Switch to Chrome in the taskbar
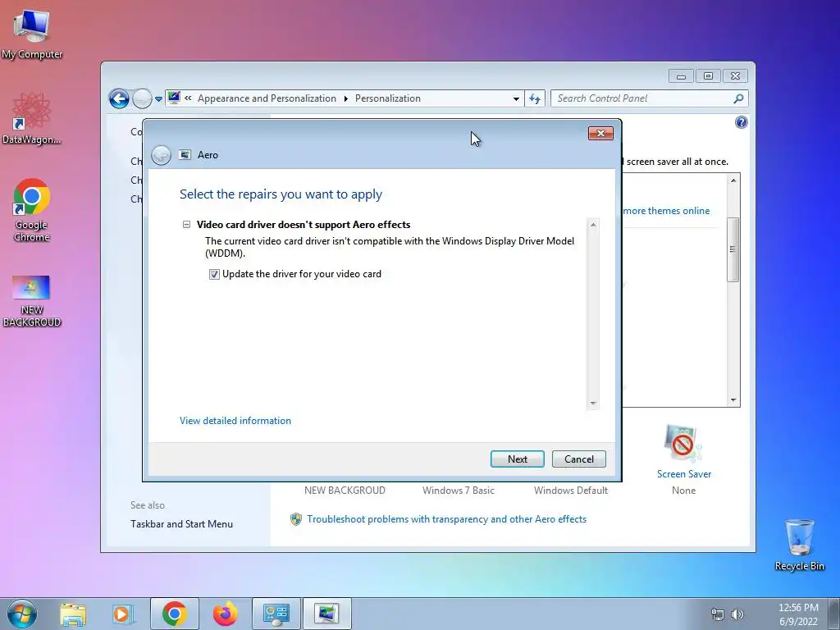This screenshot has width=840, height=630. (175, 614)
